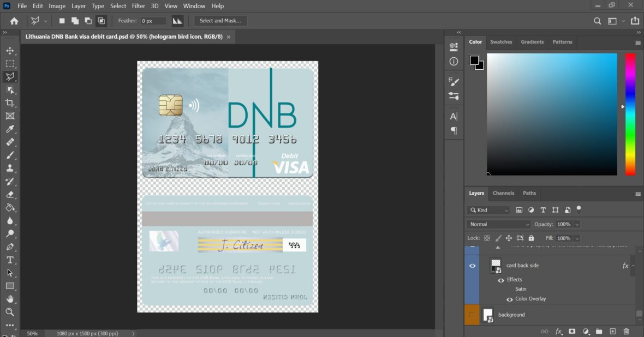Hide the card back side layer
This screenshot has height=337, width=644.
click(x=472, y=266)
